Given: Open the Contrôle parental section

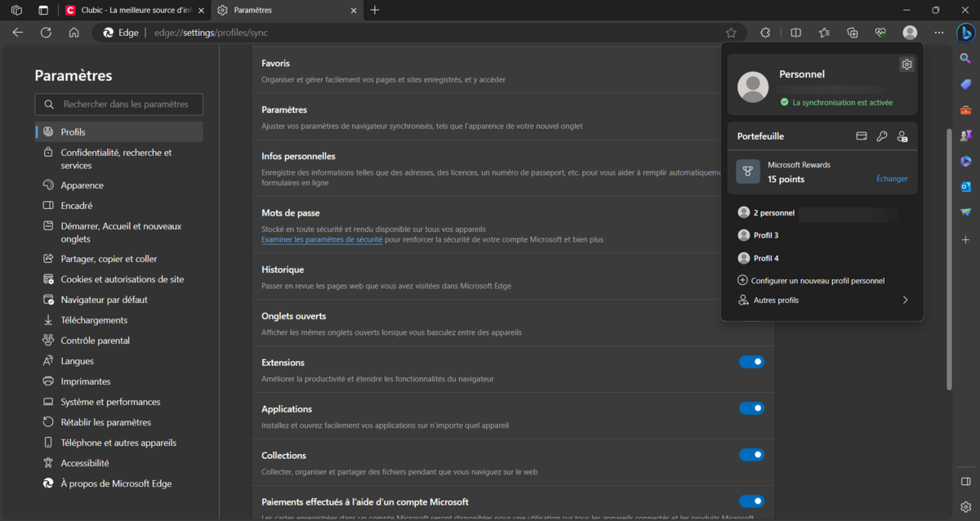Looking at the screenshot, I should click(x=119, y=341).
